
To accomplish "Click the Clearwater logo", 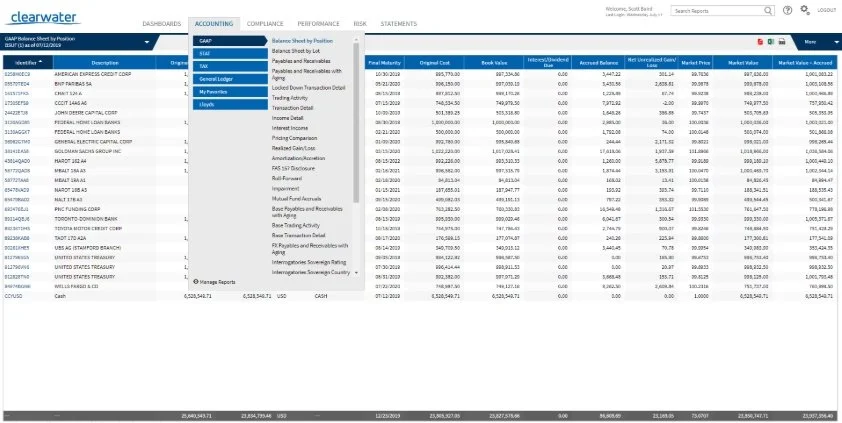I will 43,18.
